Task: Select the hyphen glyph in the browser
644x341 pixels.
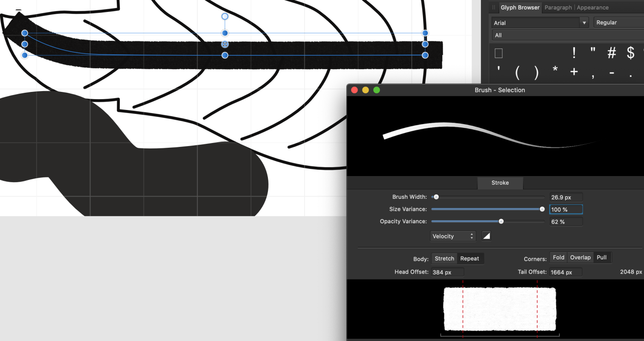Action: click(611, 72)
